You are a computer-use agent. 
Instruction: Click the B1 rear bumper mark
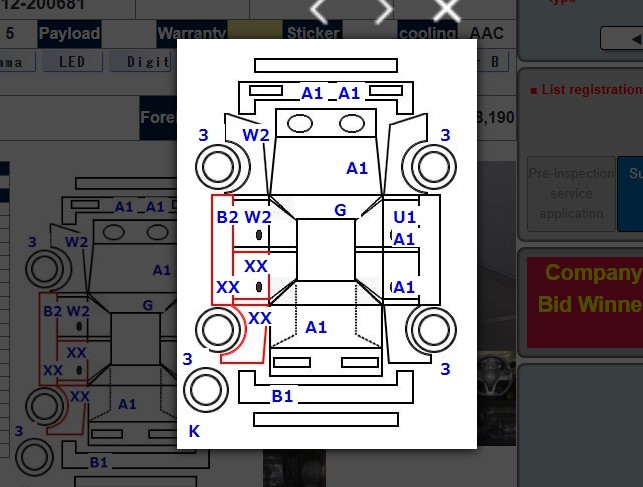(282, 396)
